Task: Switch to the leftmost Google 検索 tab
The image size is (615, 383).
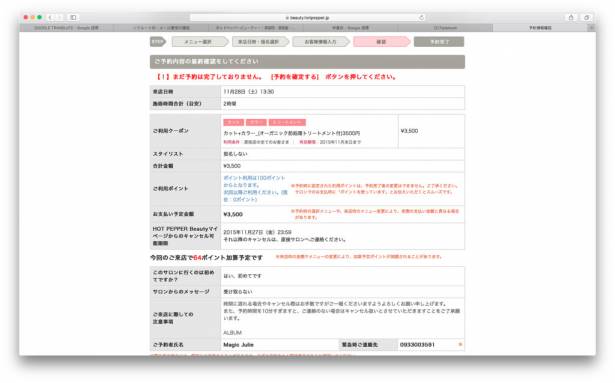Action: click(x=66, y=28)
